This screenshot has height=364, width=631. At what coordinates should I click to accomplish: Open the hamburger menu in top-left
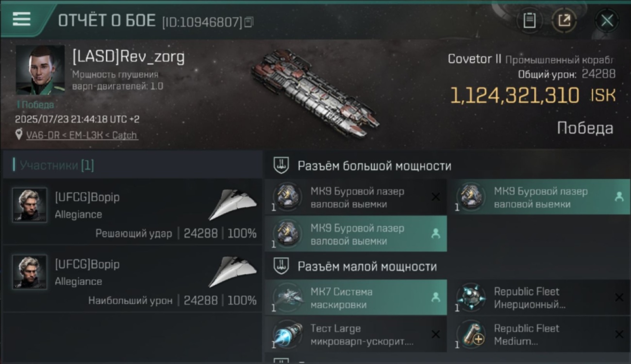point(21,19)
